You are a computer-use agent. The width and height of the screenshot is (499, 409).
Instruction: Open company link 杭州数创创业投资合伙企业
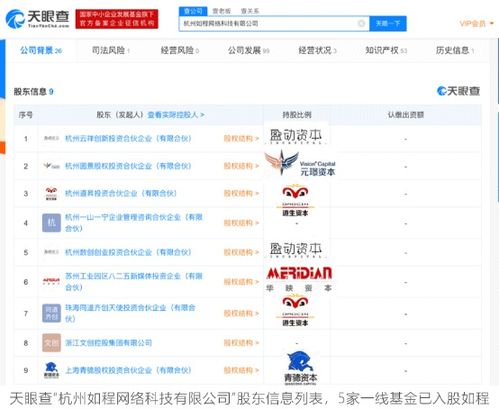pos(128,252)
